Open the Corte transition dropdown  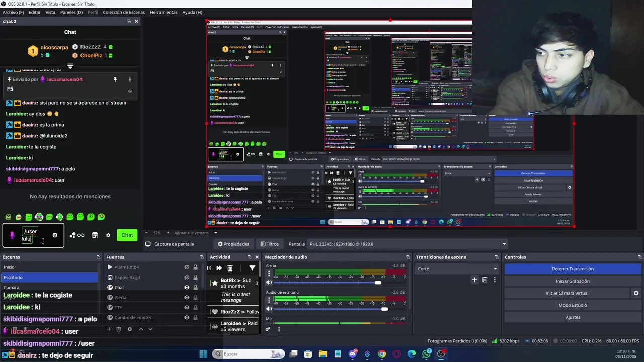pyautogui.click(x=457, y=269)
